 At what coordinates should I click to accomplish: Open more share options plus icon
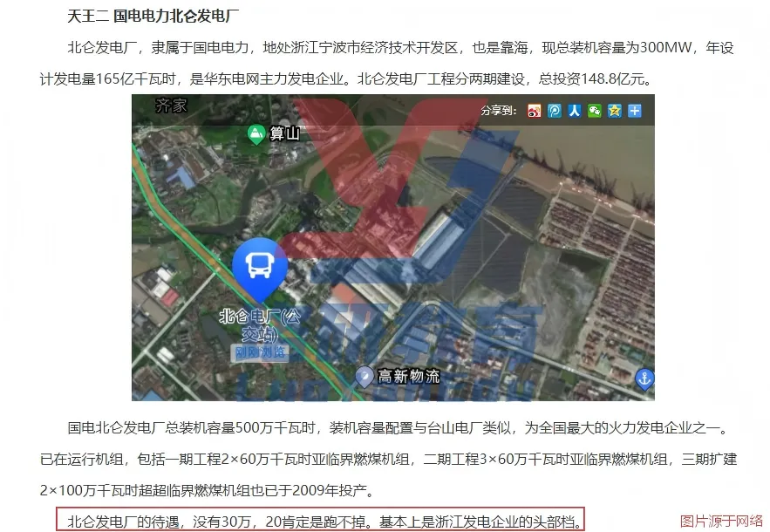[635, 111]
